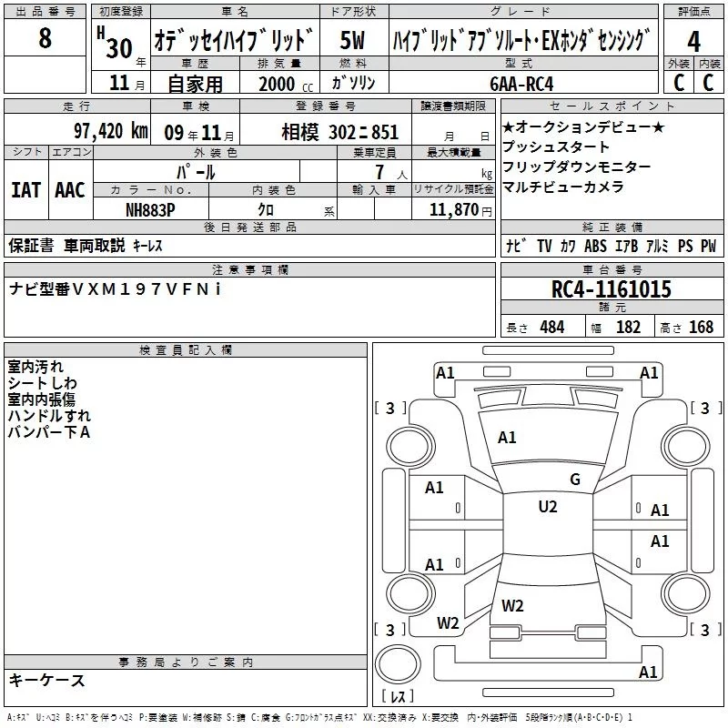The height and width of the screenshot is (728, 728).
Task: Select the TV equipment label
Action: [544, 246]
